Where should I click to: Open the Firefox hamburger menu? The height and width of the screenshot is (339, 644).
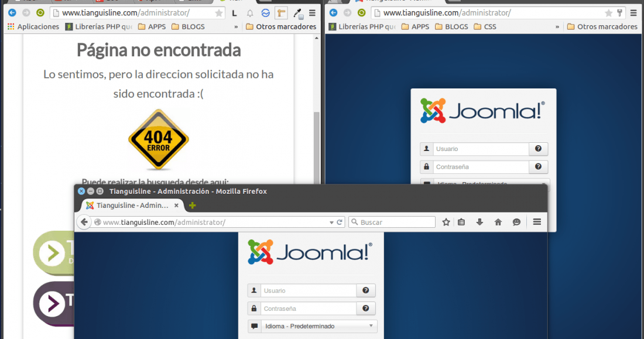click(537, 222)
